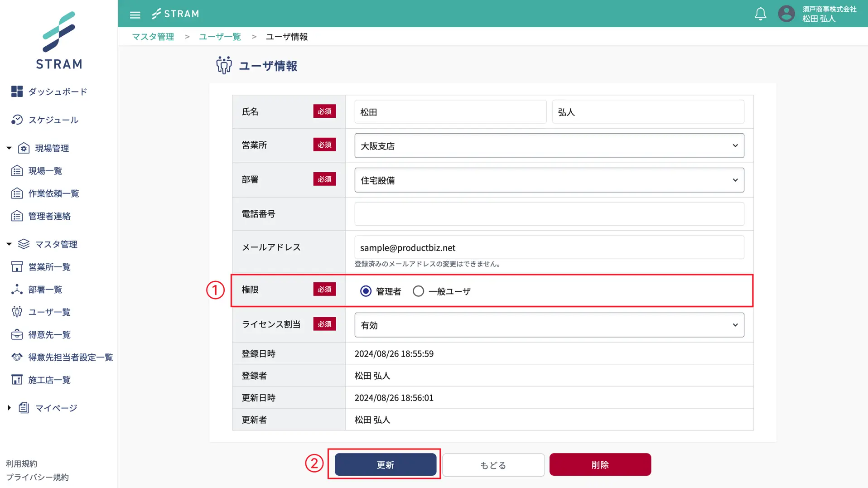
Task: Select the 管理者 radio button
Action: 366,291
